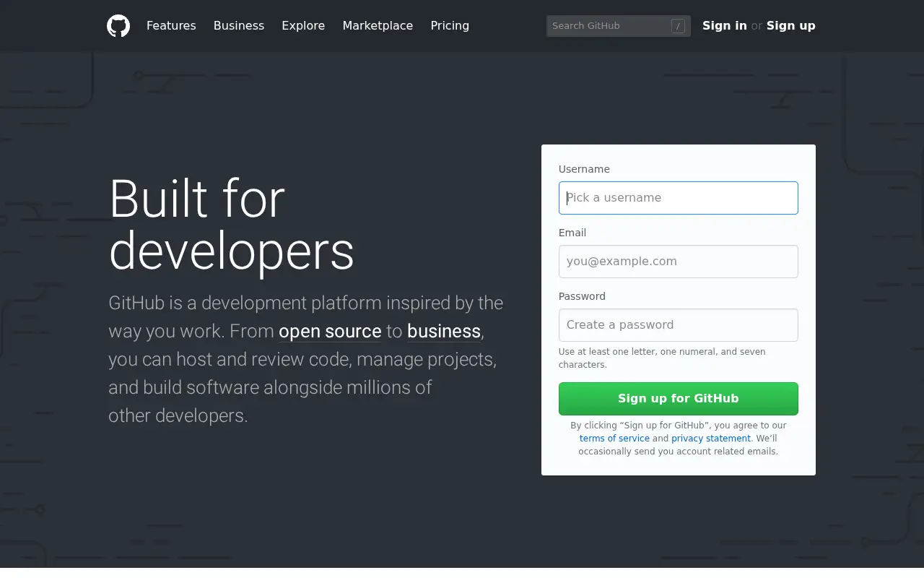Follow the business link in description
This screenshot has height=578, width=924.
point(444,332)
